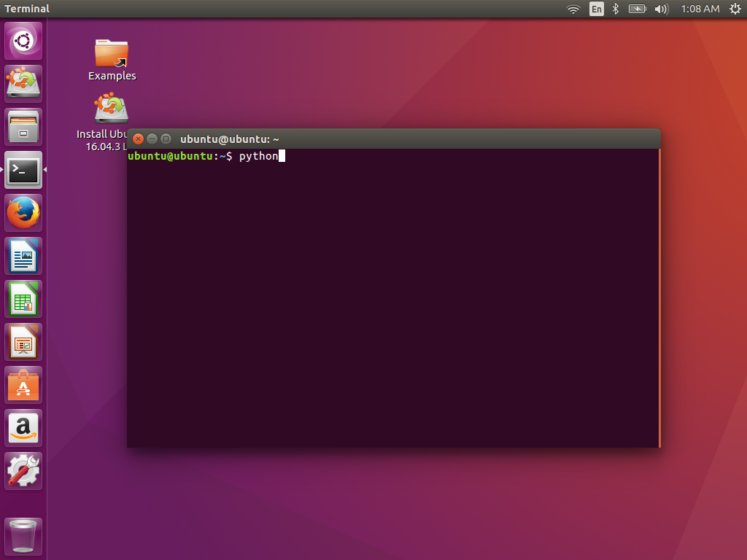Open the Trash at the launcher bottom

pos(23,535)
